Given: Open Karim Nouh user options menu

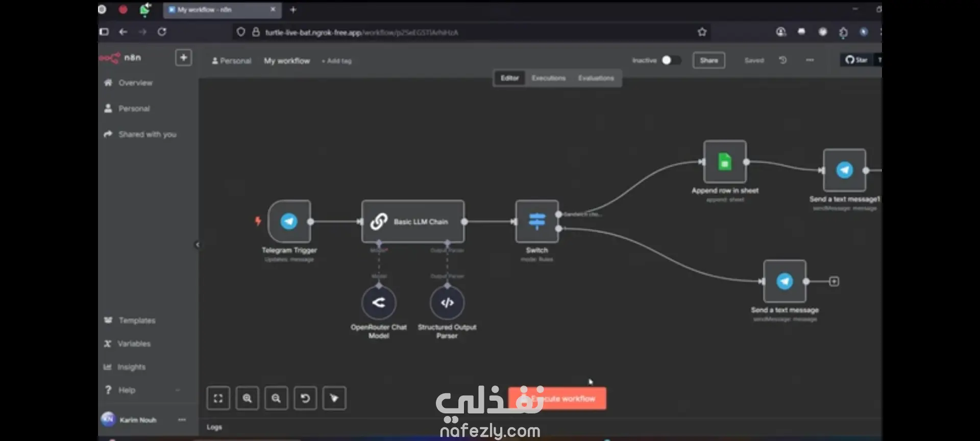Looking at the screenshot, I should click(x=182, y=420).
